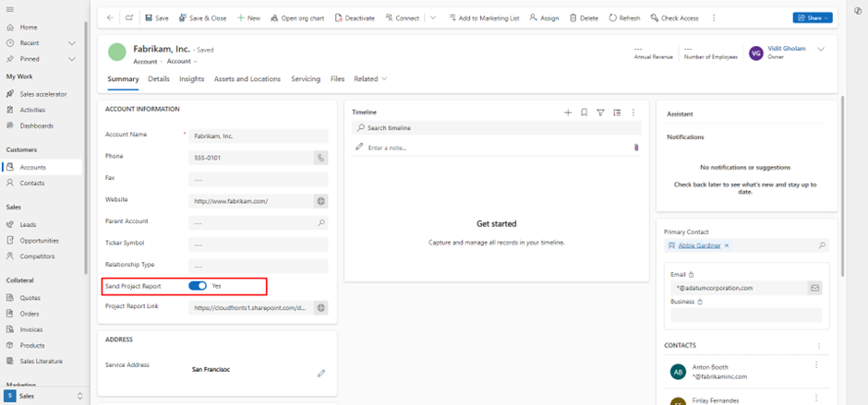Open Sales Literature in sidebar

click(42, 361)
